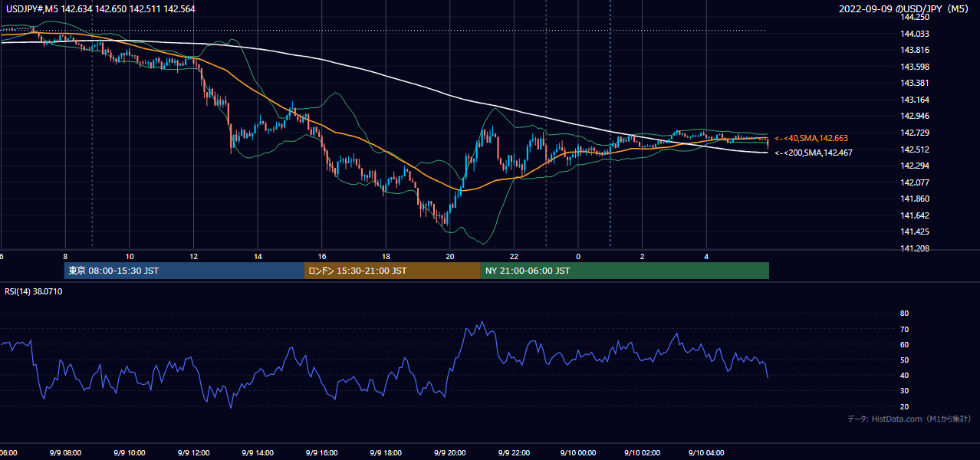Click price axis value 142.294

coord(915,166)
